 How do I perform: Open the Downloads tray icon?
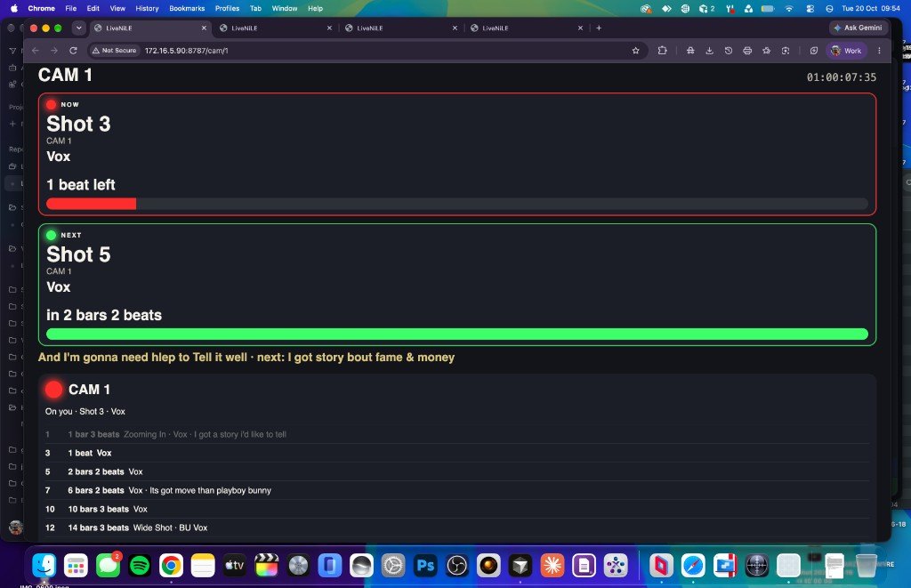click(x=709, y=51)
